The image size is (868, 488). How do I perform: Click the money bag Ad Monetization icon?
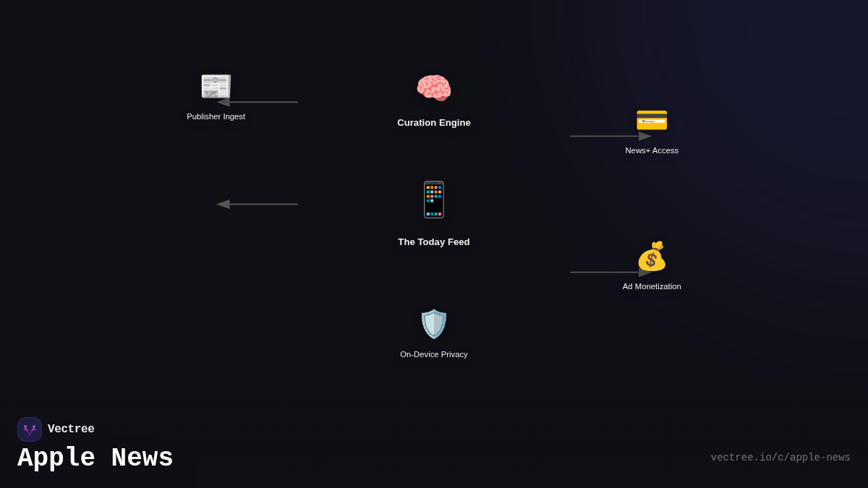coord(652,257)
